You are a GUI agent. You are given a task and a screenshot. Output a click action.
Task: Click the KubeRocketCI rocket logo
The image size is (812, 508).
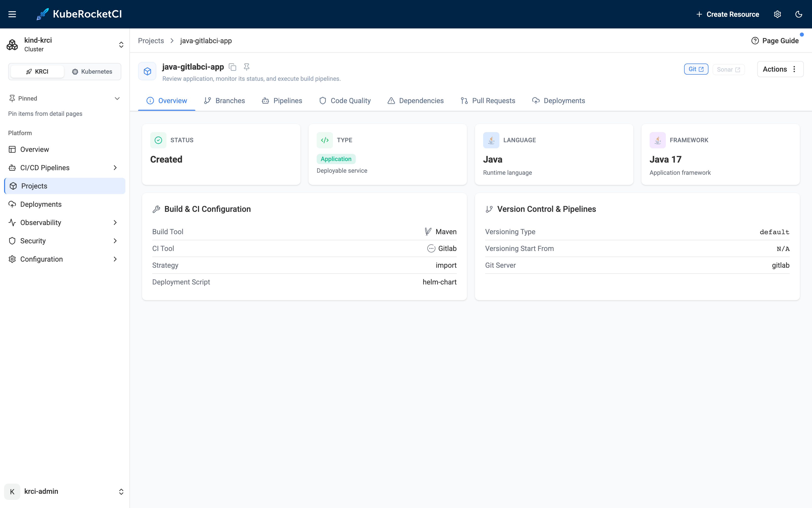pyautogui.click(x=43, y=14)
